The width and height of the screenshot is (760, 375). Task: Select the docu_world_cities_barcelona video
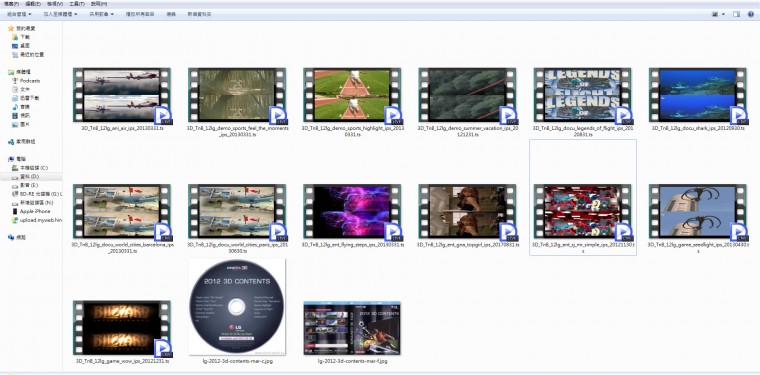pyautogui.click(x=122, y=211)
